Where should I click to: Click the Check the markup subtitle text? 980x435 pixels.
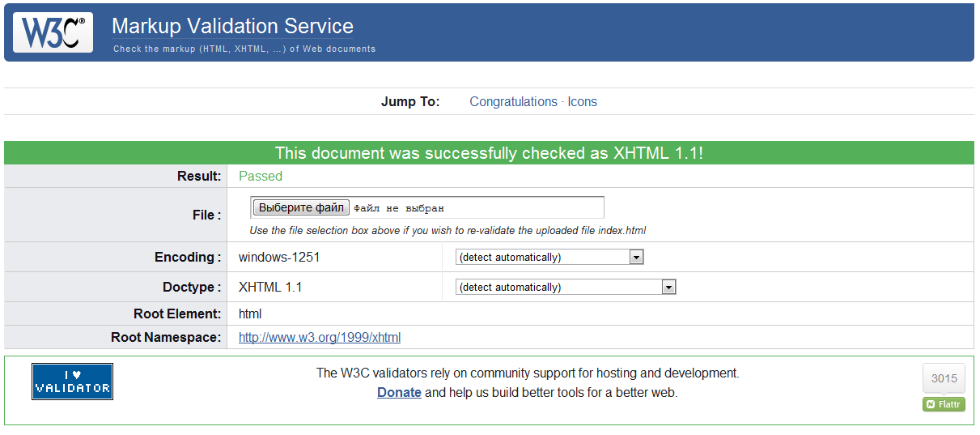click(244, 49)
